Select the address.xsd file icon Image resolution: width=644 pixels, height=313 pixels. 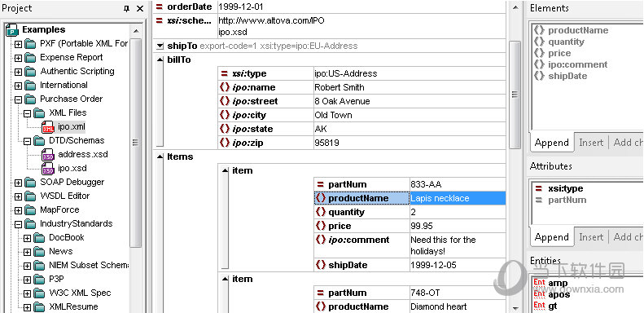[48, 155]
